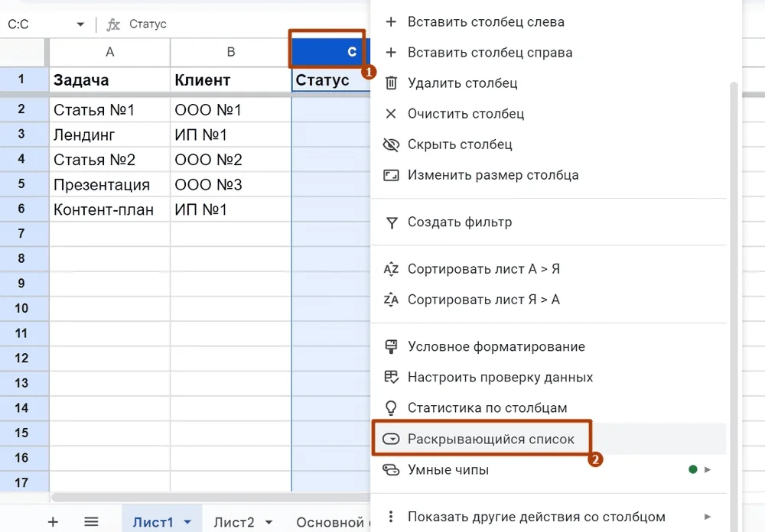Open the all-sheets list icon
Viewport: 765px width, 532px height.
[x=91, y=522]
